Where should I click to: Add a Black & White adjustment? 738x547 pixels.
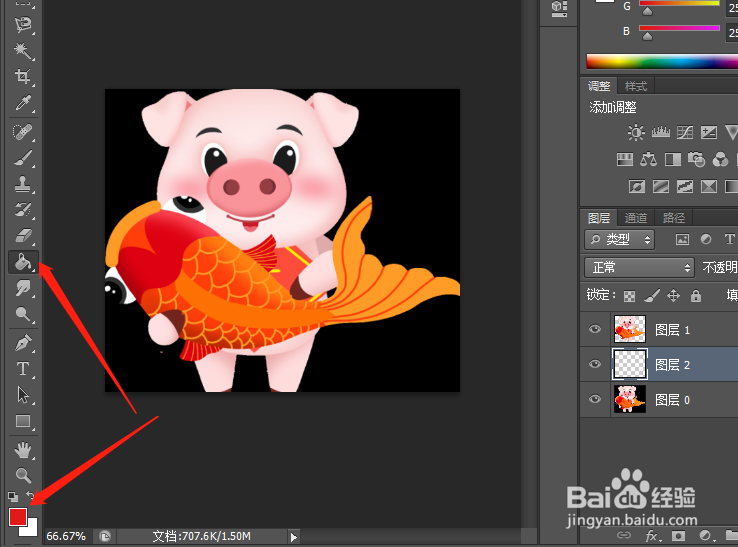(673, 160)
